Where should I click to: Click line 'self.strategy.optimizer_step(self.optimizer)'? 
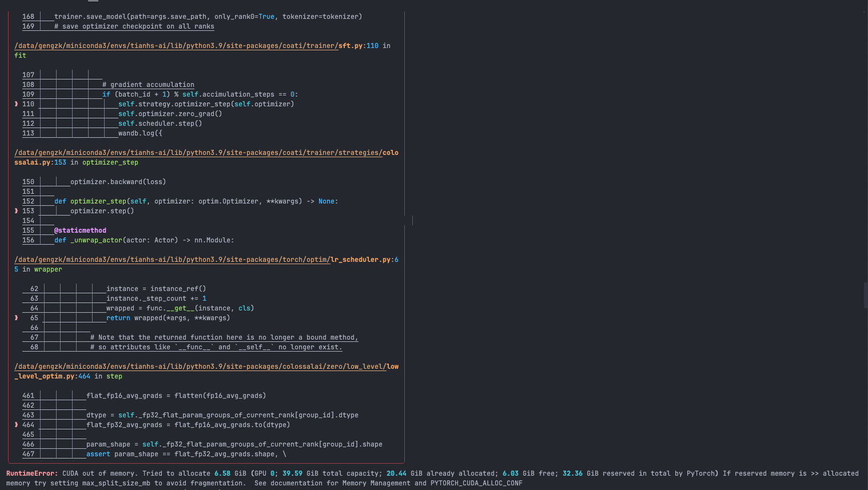coord(206,104)
